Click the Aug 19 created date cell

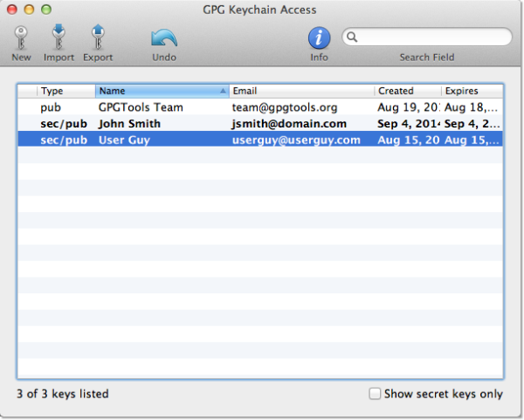407,107
